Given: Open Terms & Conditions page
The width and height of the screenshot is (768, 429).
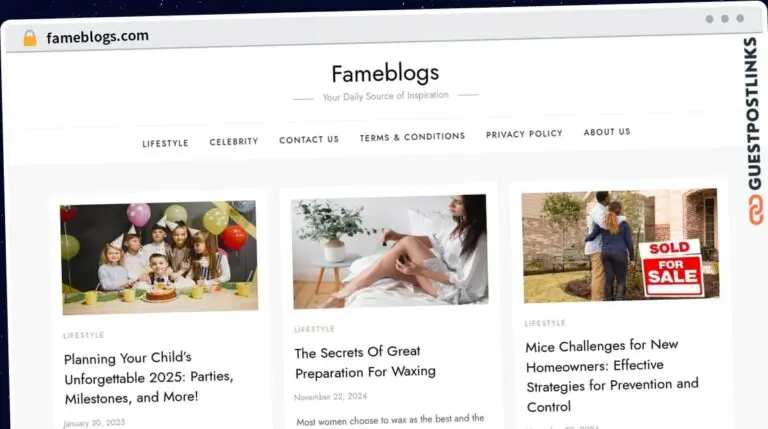Looking at the screenshot, I should click(x=412, y=137).
